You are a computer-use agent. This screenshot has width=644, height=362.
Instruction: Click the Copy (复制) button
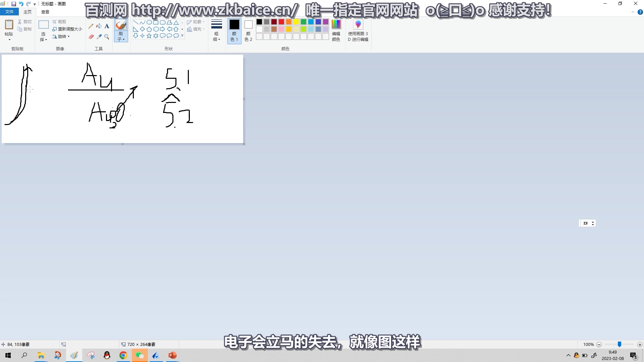coord(25,29)
